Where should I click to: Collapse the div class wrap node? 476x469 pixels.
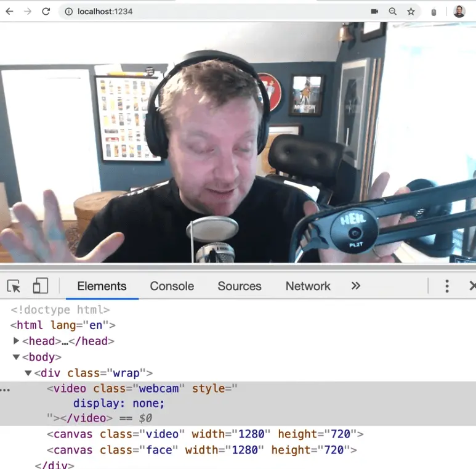click(28, 373)
